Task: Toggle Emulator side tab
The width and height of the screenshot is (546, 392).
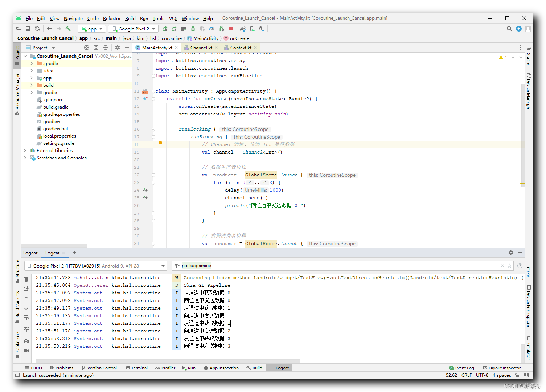Action: 529,348
